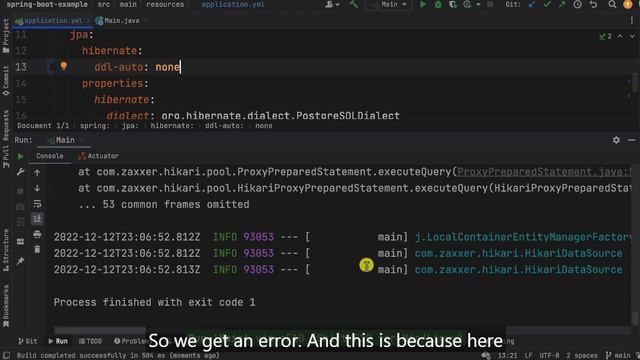Toggle scroll-to-end in console

pyautogui.click(x=37, y=219)
